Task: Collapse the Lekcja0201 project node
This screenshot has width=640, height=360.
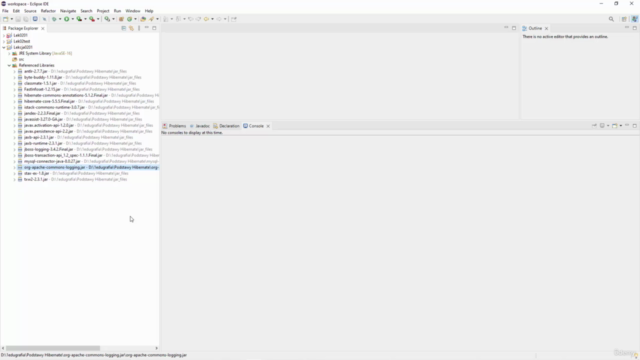Action: 4,47
